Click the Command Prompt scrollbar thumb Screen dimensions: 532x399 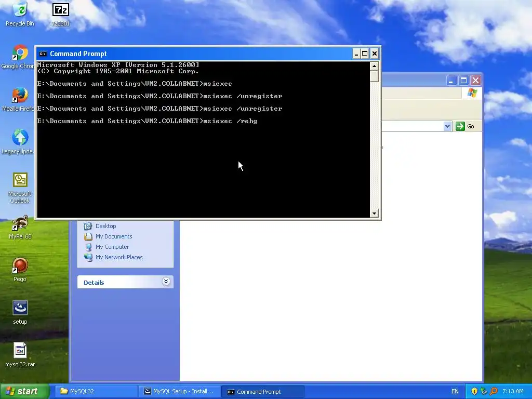pyautogui.click(x=374, y=76)
